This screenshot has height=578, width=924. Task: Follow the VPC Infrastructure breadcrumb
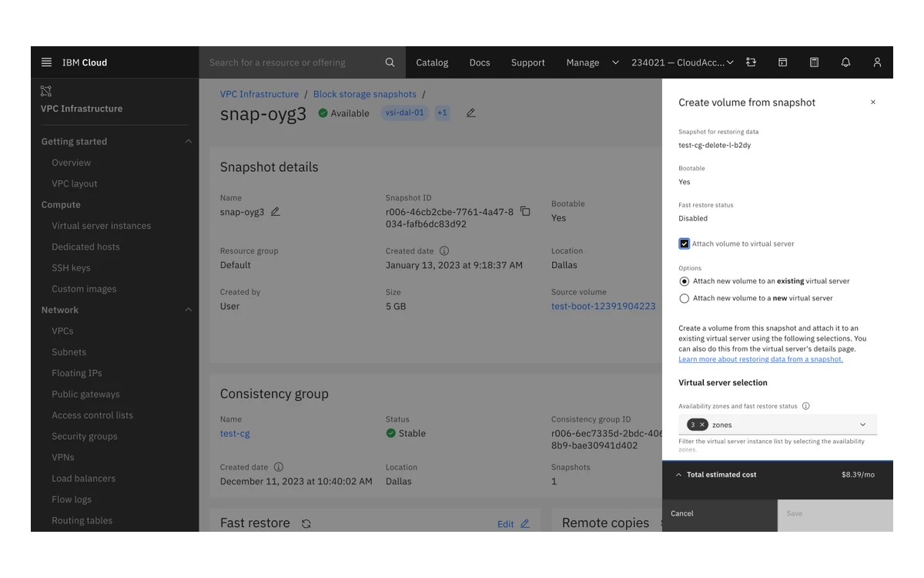point(259,94)
